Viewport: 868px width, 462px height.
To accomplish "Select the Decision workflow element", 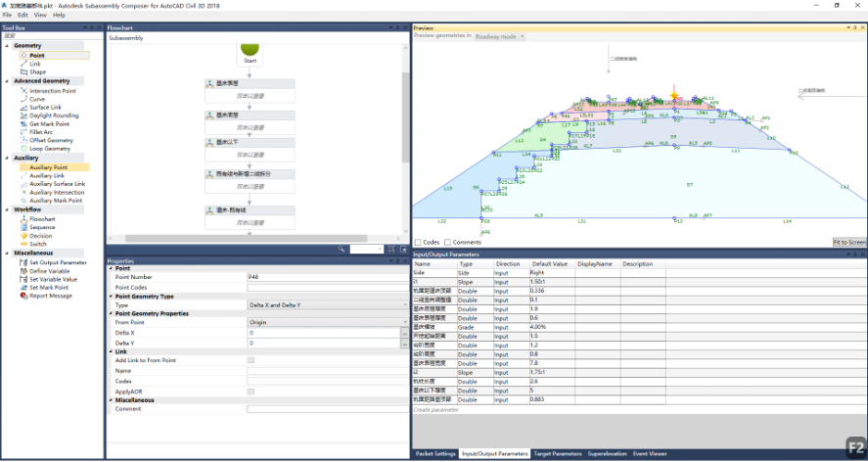I will pos(40,236).
